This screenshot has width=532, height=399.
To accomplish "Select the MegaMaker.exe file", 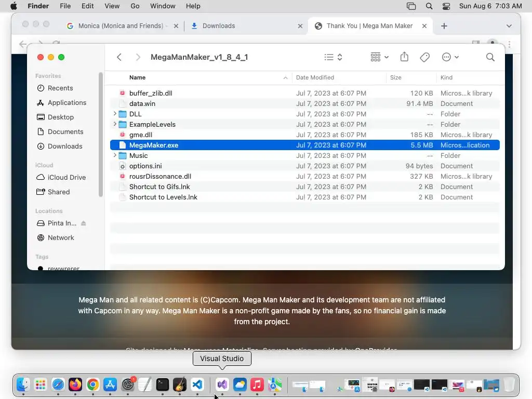I will click(304, 145).
